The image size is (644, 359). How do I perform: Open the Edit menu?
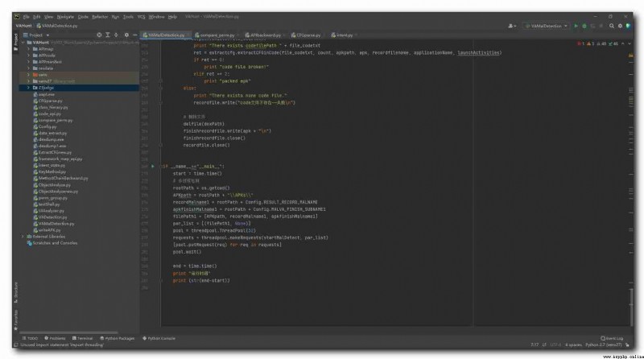tap(36, 17)
